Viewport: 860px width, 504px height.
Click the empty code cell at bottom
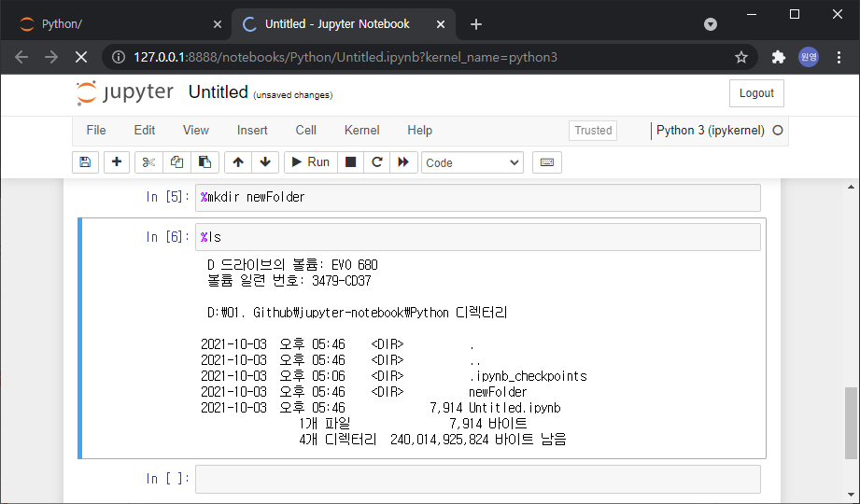[478, 479]
